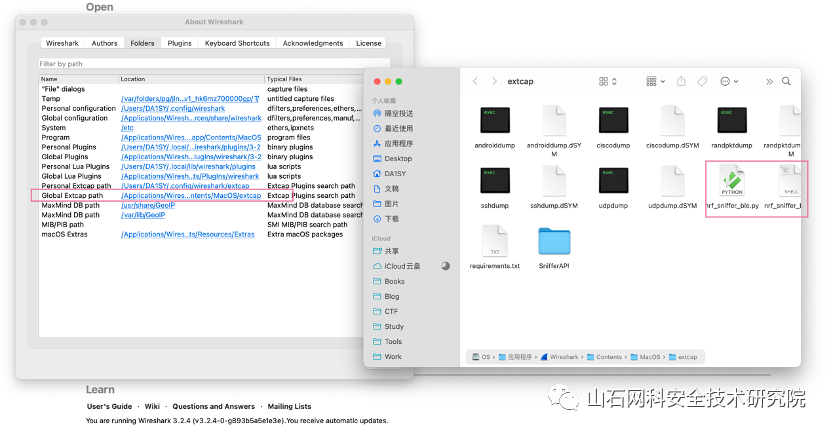Open DA1SY home folder in sidebar
832x434 pixels.
pos(390,173)
